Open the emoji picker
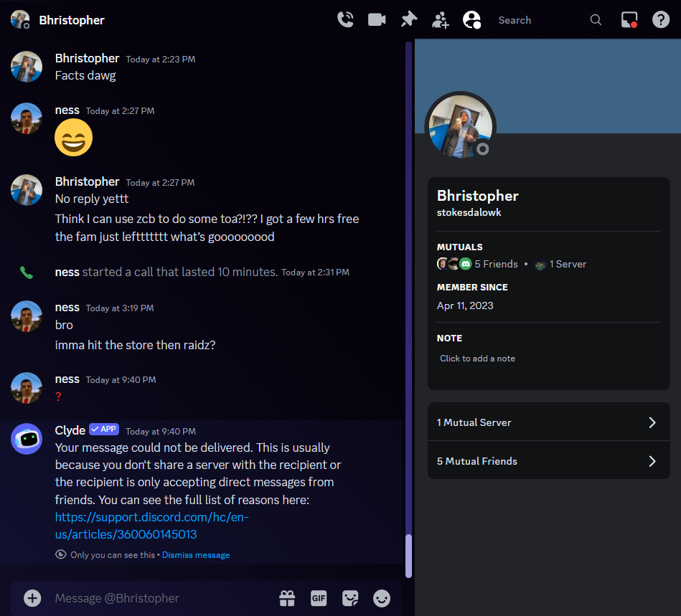This screenshot has height=616, width=681. (x=382, y=598)
